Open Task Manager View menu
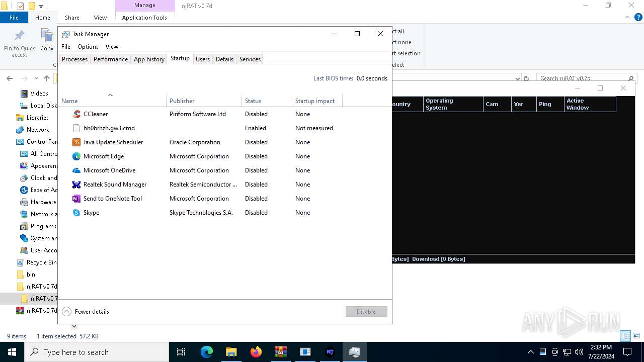The image size is (644, 362). pos(112,46)
